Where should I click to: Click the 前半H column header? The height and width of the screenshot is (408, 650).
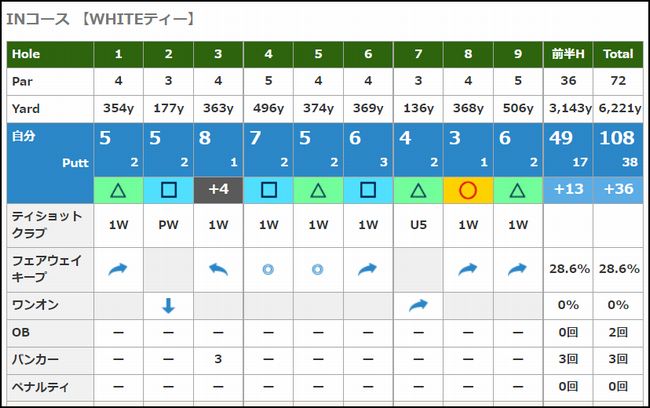point(568,55)
